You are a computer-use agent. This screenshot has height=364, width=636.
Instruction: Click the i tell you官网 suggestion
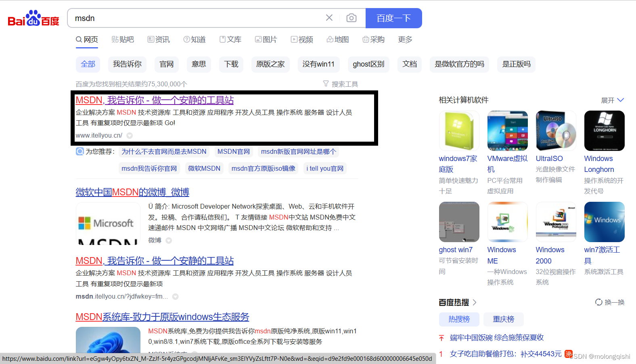click(x=325, y=168)
